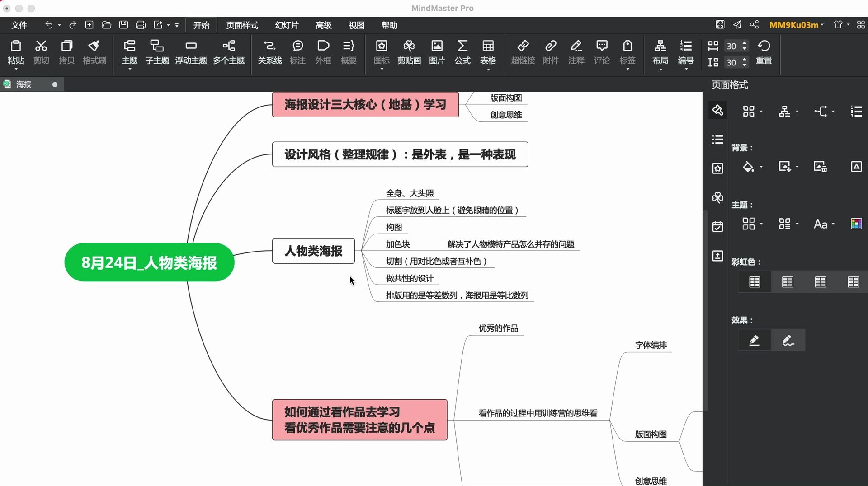Open the Help (帮助) tab
The image size is (868, 486).
click(389, 25)
